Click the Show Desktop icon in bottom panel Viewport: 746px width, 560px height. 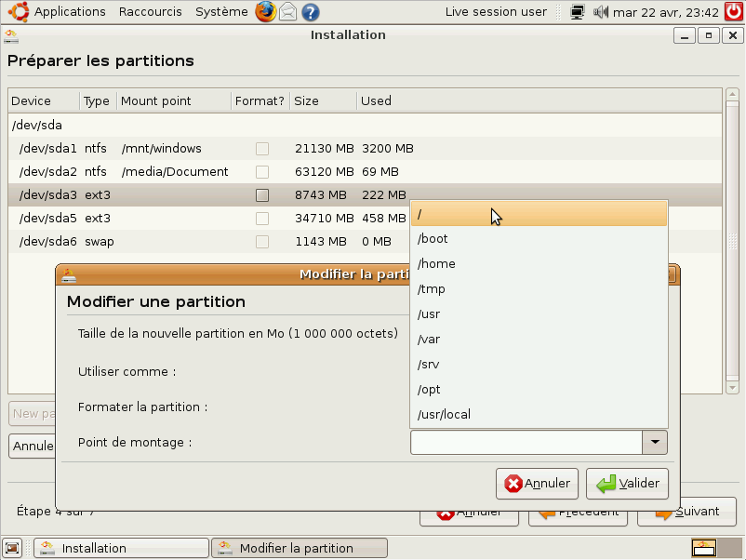point(12,548)
